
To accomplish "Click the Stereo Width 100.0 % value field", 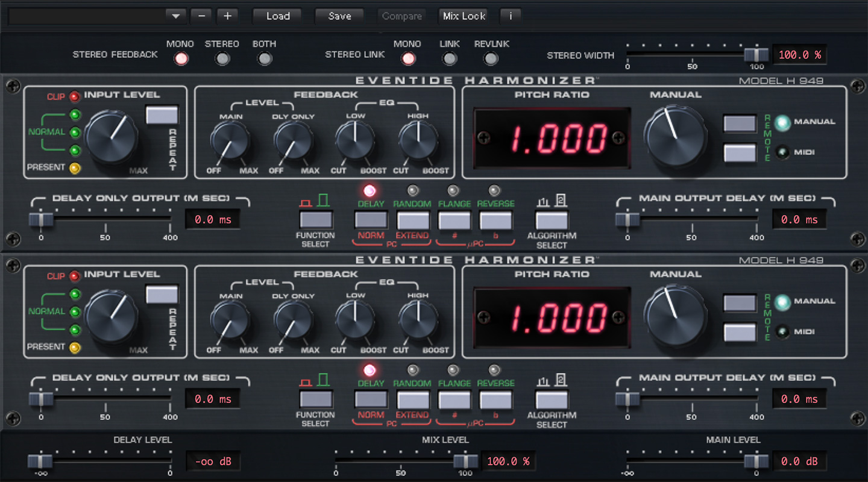I will click(800, 55).
